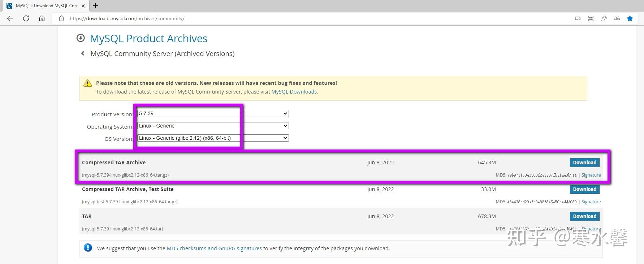The height and width of the screenshot is (264, 644).
Task: Toggle the favorites star icon
Action: pos(630,18)
